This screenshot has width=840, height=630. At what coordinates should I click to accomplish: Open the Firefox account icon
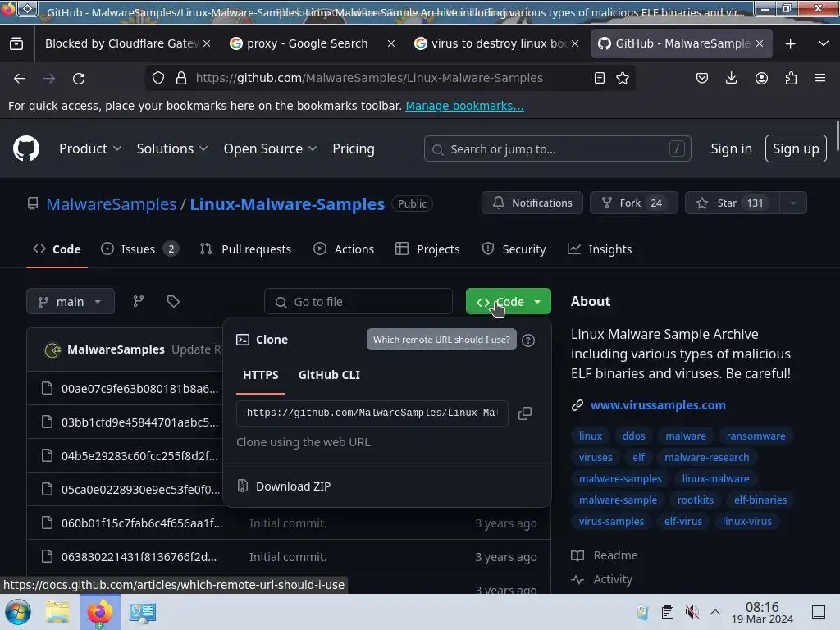coord(761,78)
